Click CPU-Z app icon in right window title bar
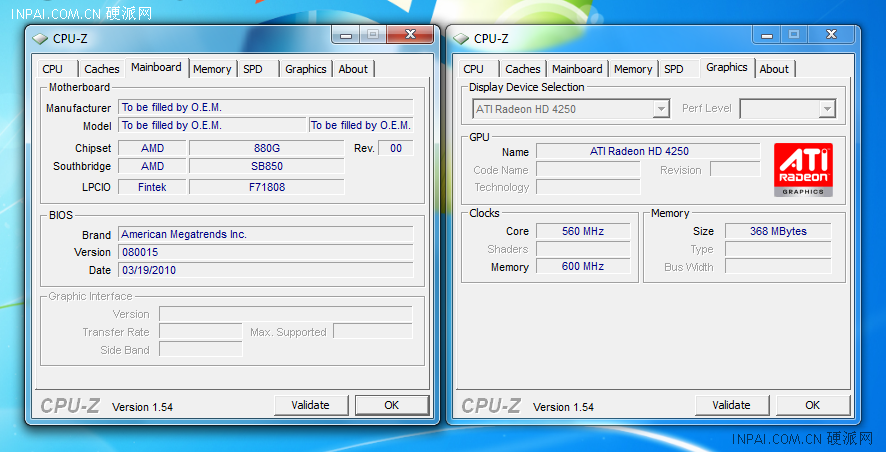886x452 pixels. [461, 38]
